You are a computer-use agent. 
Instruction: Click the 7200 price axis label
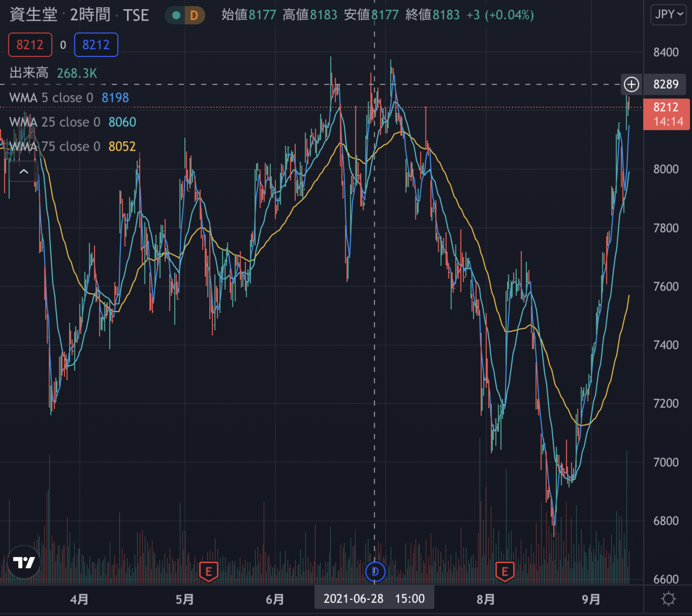pos(666,403)
